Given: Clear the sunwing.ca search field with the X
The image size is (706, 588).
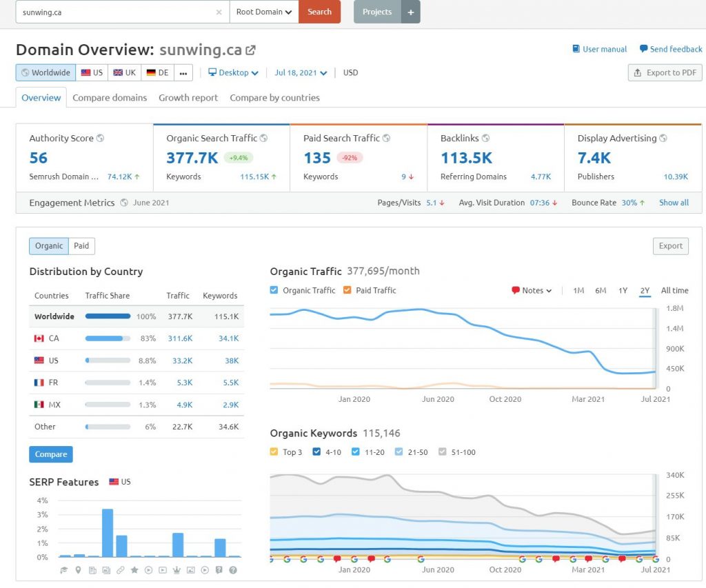Looking at the screenshot, I should point(219,12).
